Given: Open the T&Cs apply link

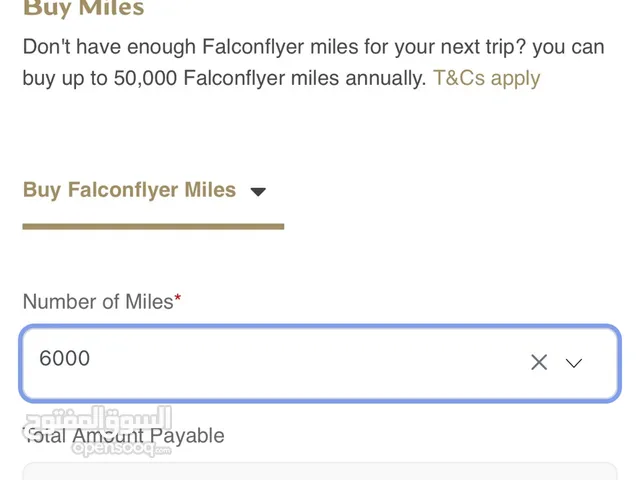Looking at the screenshot, I should [x=487, y=78].
